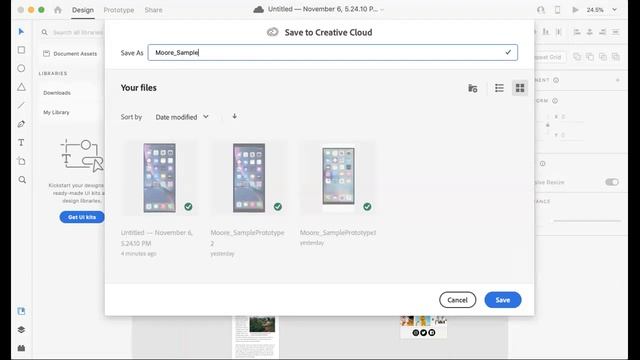Switch file browser to list view
The image size is (640, 360).
499,88
